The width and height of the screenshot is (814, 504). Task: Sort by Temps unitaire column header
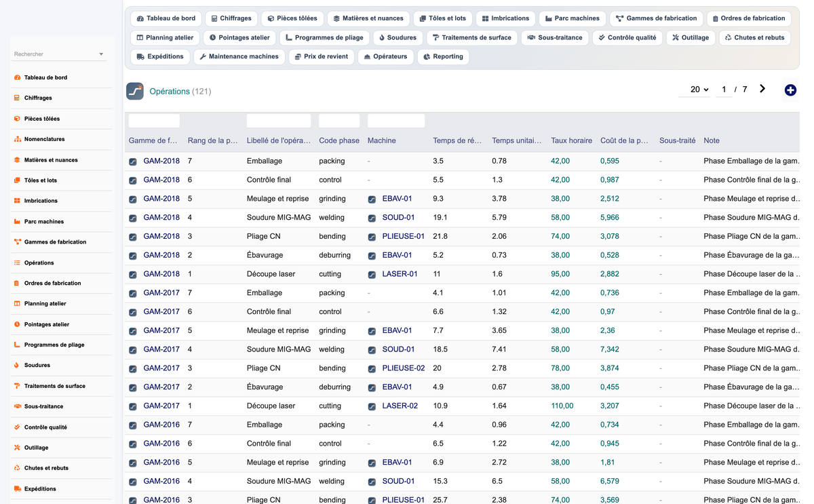517,140
